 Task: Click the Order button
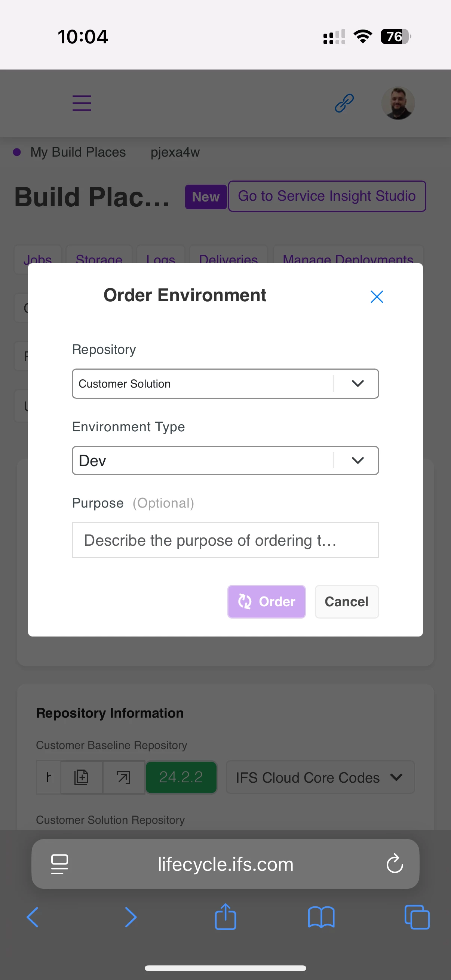[x=266, y=601]
